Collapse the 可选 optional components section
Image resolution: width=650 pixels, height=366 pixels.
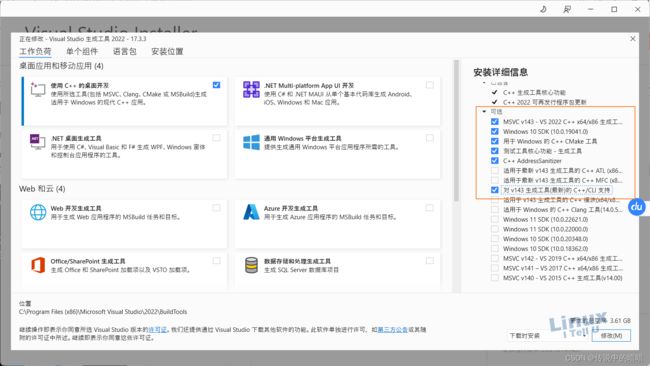[x=484, y=111]
